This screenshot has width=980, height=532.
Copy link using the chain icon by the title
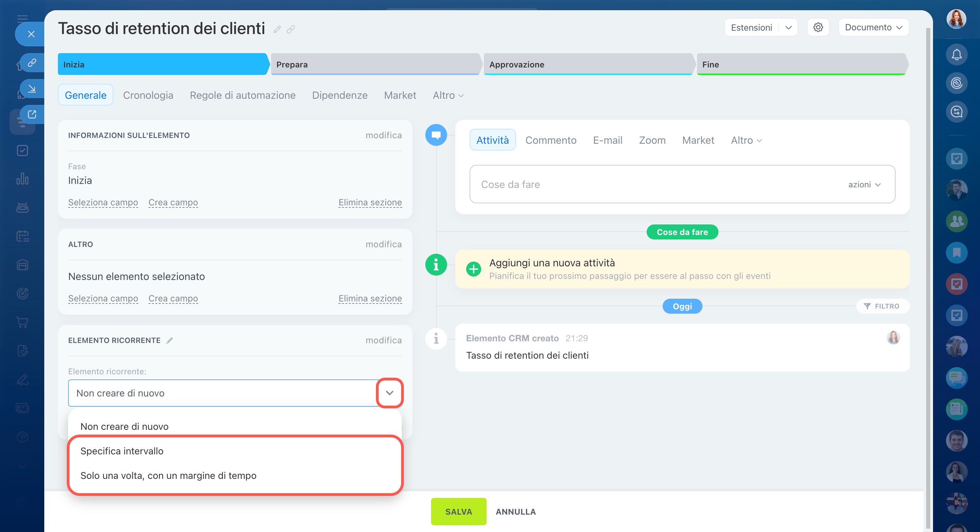[291, 29]
